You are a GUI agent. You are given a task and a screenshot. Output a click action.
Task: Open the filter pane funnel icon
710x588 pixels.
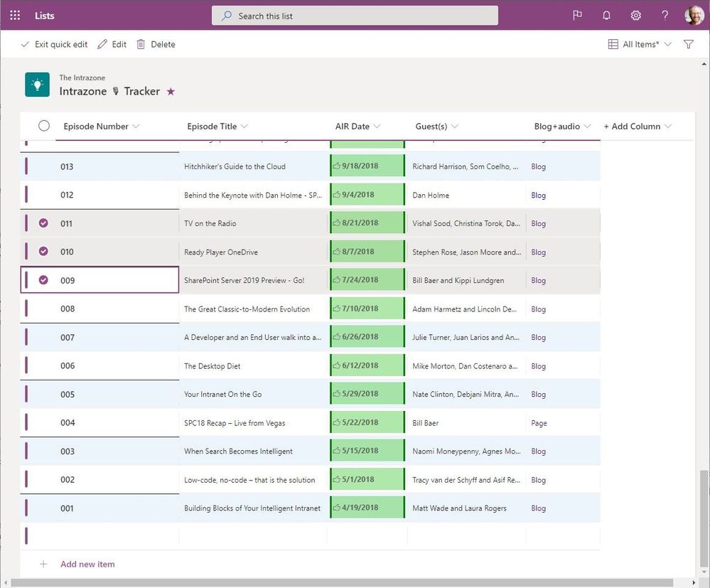[688, 44]
